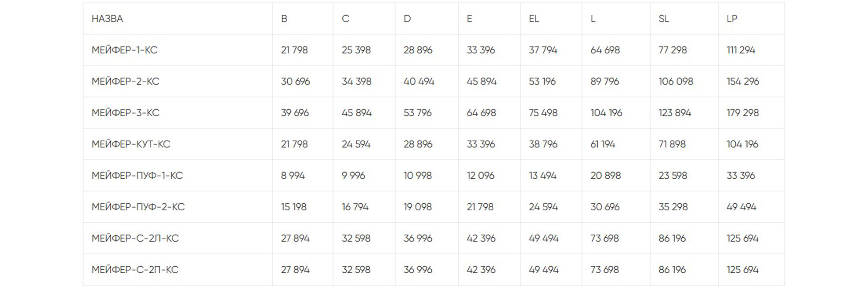The width and height of the screenshot is (868, 286).
Task: Click the EL column header
Action: point(534,19)
